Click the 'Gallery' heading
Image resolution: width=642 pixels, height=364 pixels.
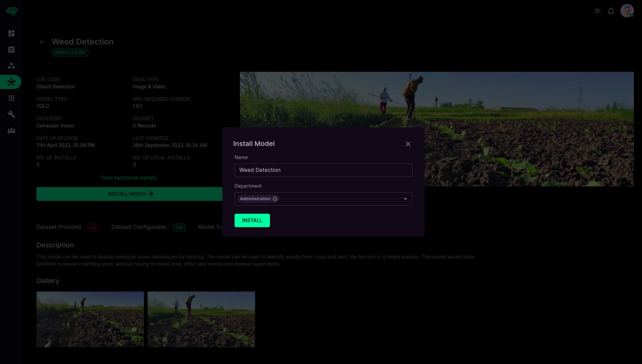click(x=48, y=281)
